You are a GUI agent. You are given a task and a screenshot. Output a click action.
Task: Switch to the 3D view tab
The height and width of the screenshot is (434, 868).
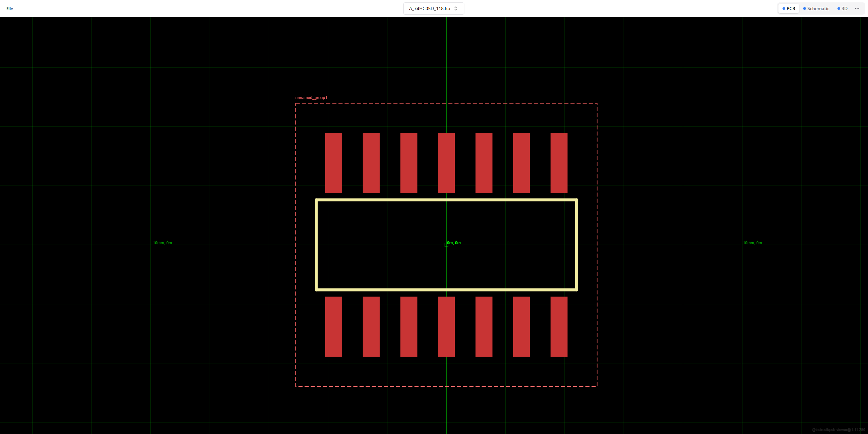point(842,8)
